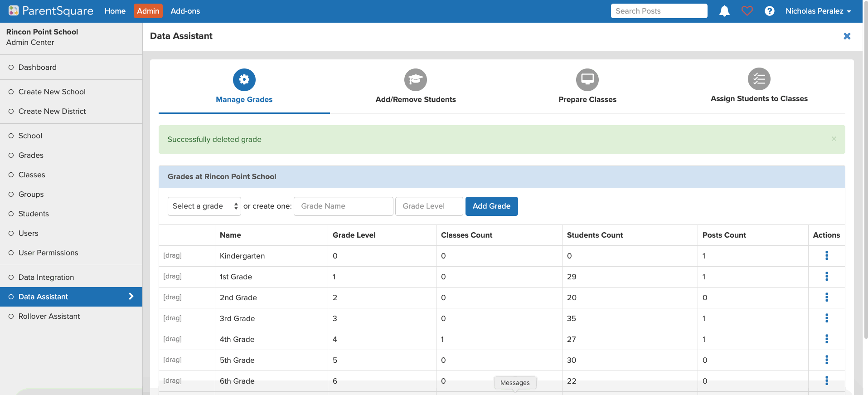Open the Nicholas Peralez user menu
The height and width of the screenshot is (395, 868).
pyautogui.click(x=818, y=11)
